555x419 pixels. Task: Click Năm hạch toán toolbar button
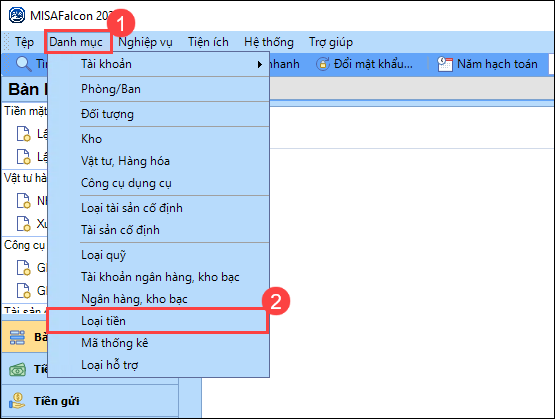pyautogui.click(x=487, y=64)
